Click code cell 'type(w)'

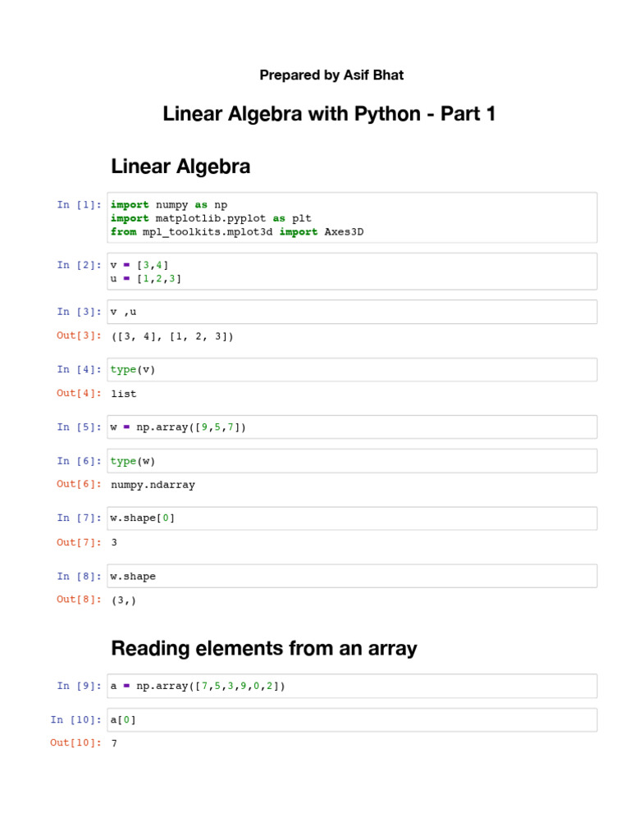pyautogui.click(x=352, y=461)
